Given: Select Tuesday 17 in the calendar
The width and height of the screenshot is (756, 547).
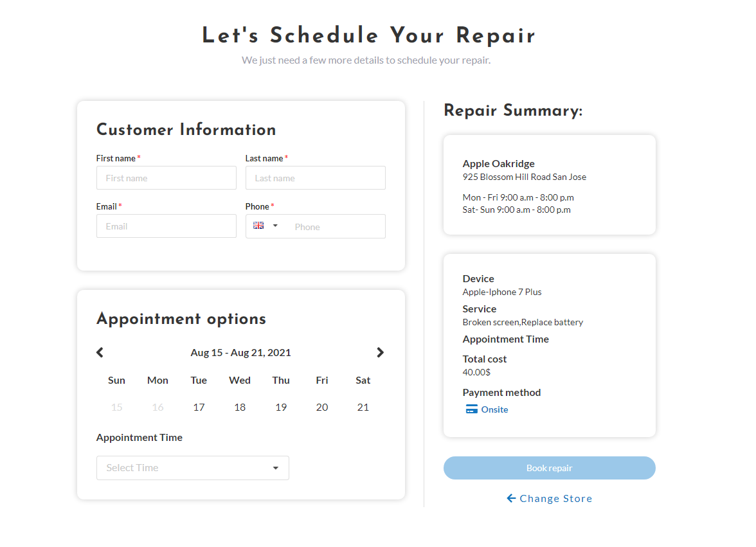Looking at the screenshot, I should point(199,407).
